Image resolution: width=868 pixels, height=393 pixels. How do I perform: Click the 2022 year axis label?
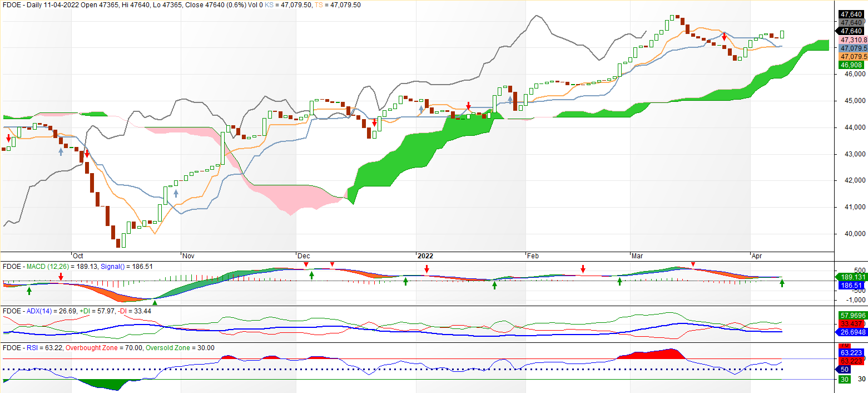(x=425, y=256)
